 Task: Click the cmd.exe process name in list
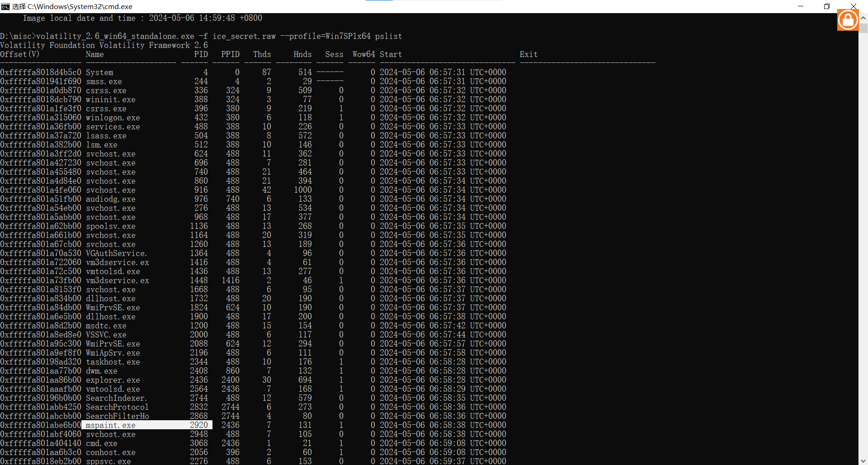[102, 443]
